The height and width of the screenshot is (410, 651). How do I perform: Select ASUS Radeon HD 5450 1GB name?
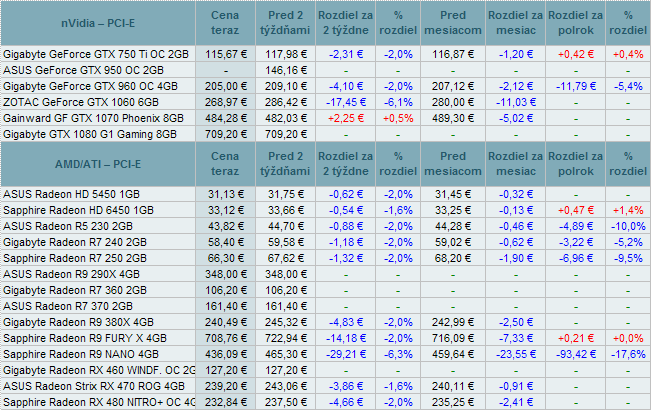pos(71,194)
